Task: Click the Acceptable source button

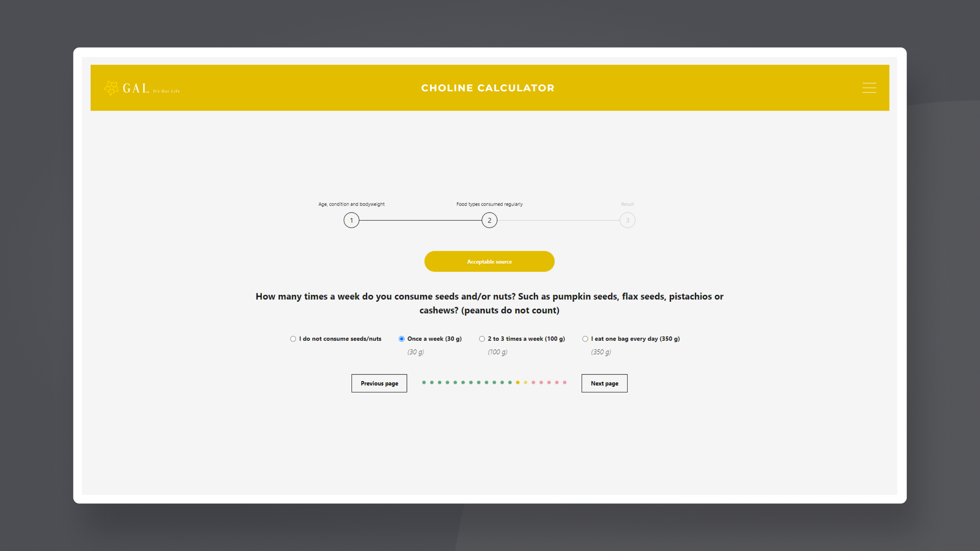Action: pos(489,261)
